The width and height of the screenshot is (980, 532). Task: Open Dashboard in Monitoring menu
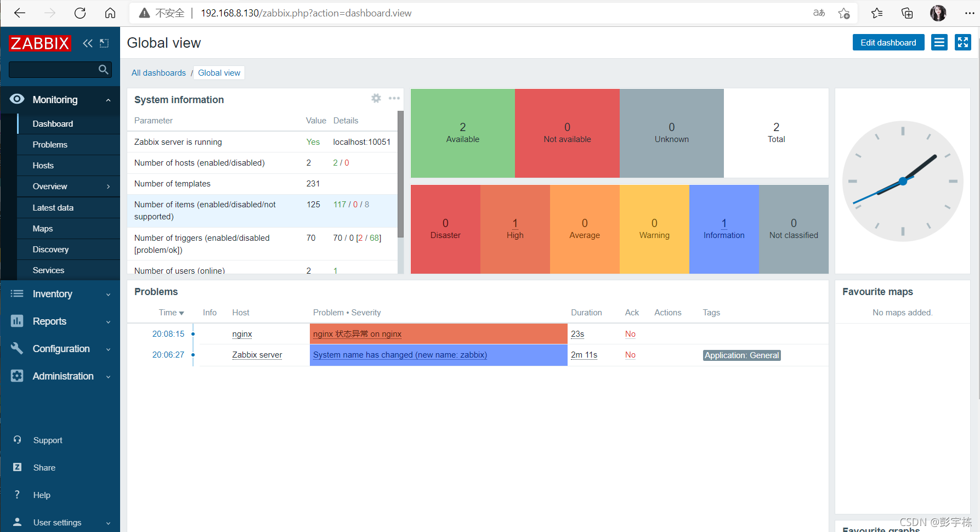[69, 124]
